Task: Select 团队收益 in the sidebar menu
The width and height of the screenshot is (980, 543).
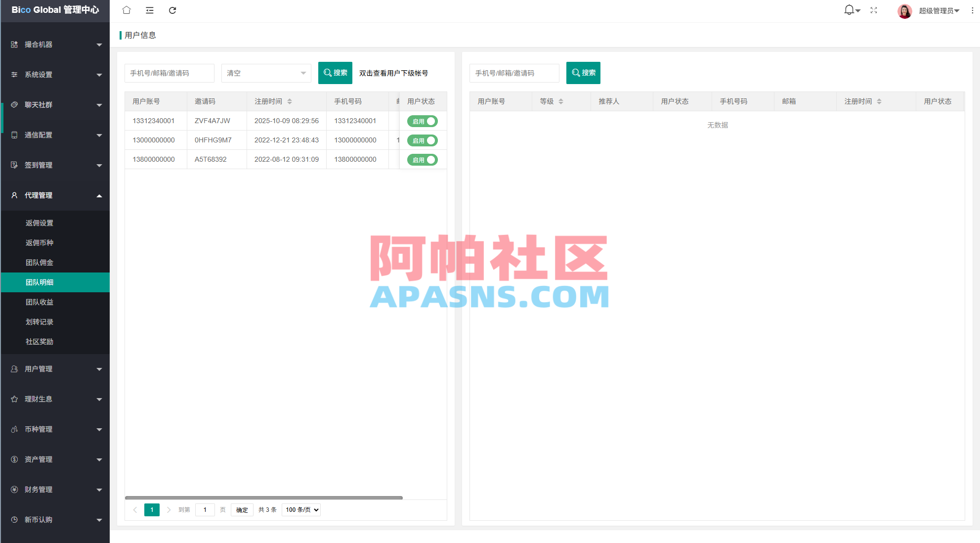Action: 40,302
